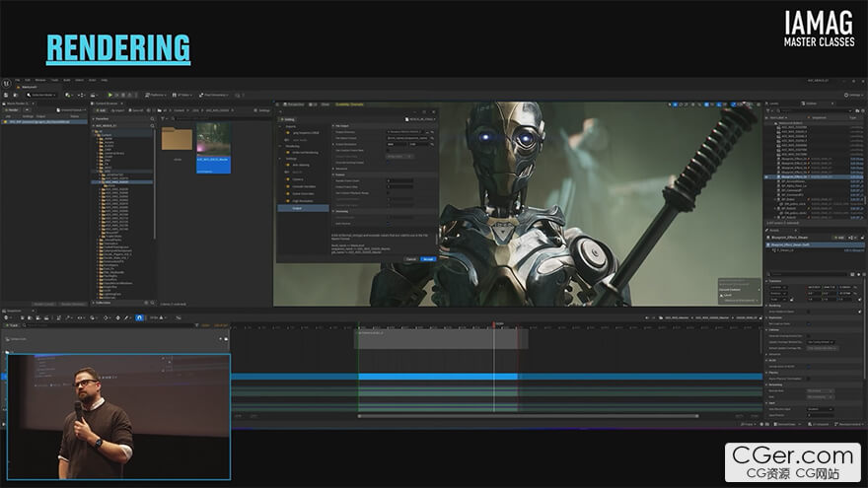
Task: Open the File menu
Action: pyautogui.click(x=17, y=80)
